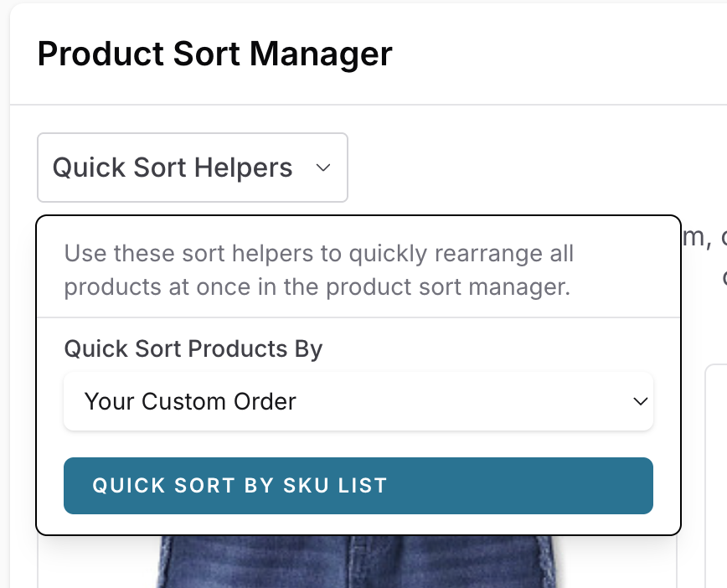Click the 'Use these sort helpers' line
This screenshot has height=588, width=727.
click(318, 253)
